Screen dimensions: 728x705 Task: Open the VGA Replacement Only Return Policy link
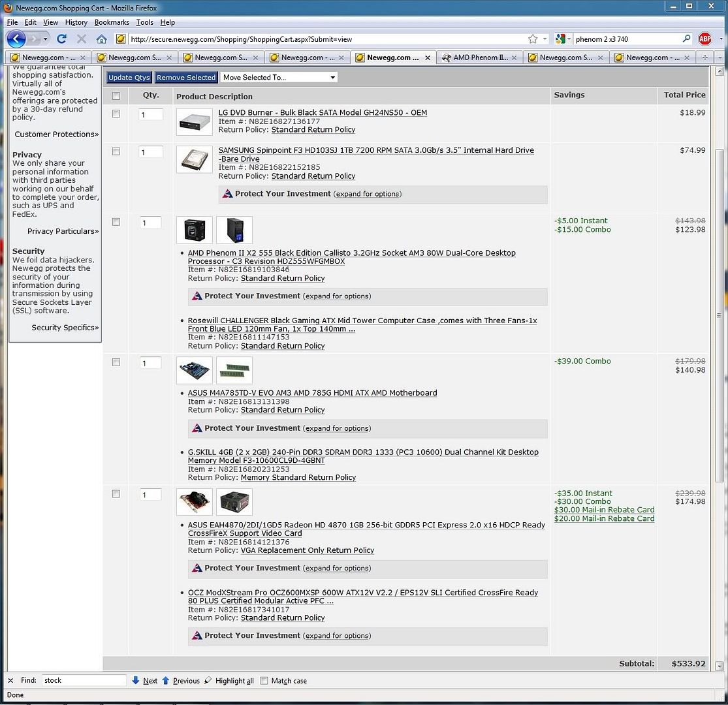308,550
